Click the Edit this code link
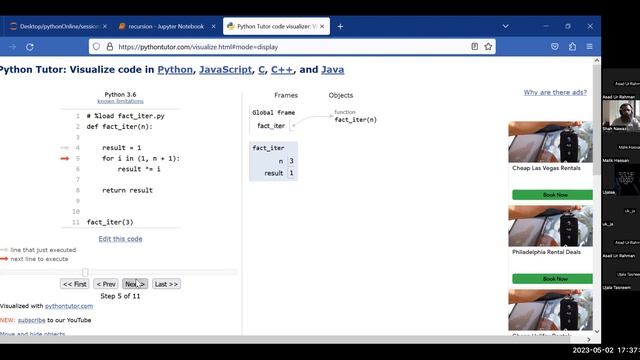The width and height of the screenshot is (640, 360). tap(120, 239)
